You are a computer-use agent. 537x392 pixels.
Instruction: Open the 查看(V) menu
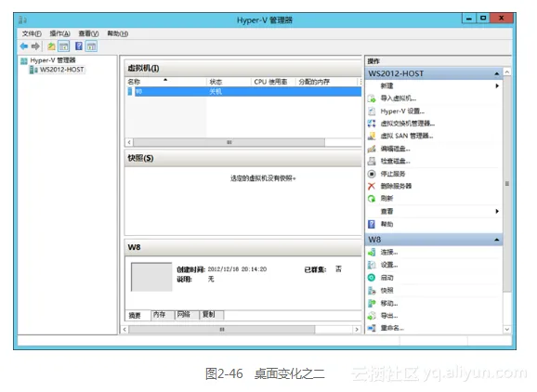pos(88,33)
